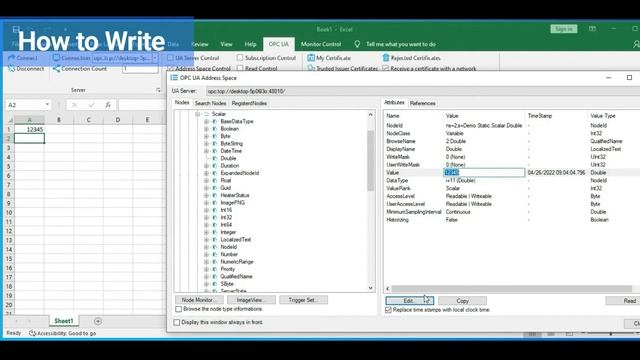Open the Connection URL dropdown
Image resolution: width=640 pixels, height=360 pixels.
pyautogui.click(x=155, y=58)
